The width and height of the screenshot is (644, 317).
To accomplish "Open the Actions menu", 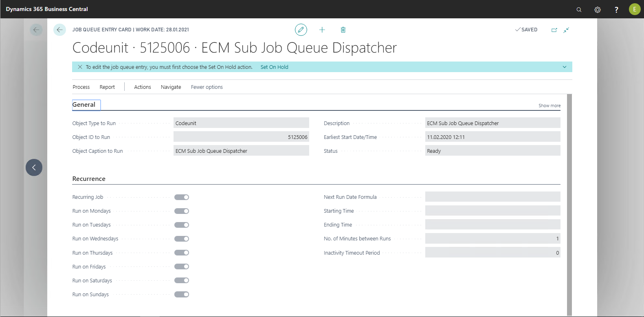I will click(143, 87).
